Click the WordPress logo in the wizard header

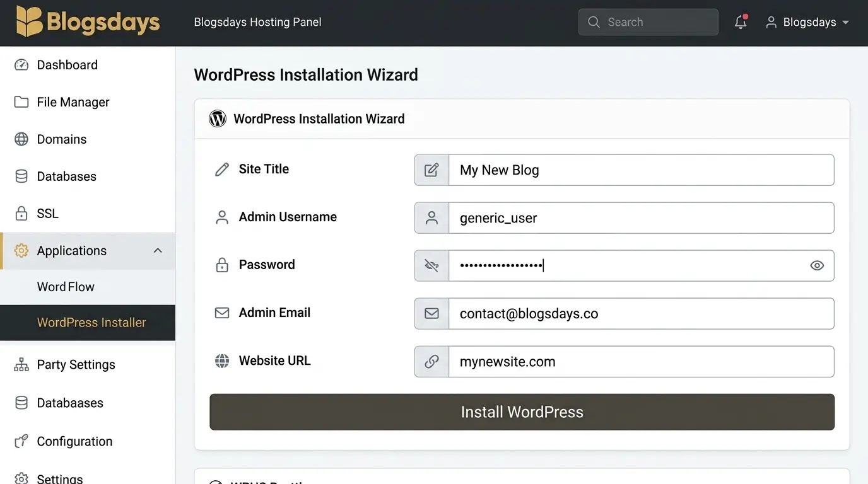click(x=218, y=119)
